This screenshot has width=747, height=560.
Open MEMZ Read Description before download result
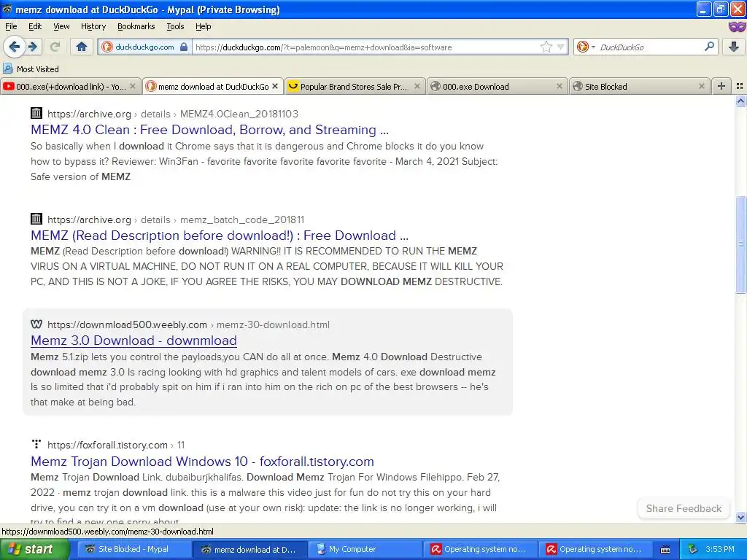point(219,236)
